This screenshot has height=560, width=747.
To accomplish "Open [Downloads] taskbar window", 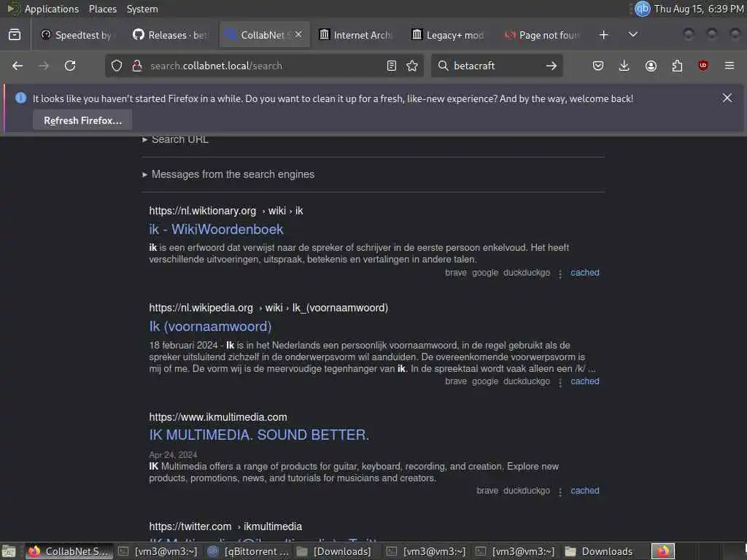I will (x=333, y=551).
